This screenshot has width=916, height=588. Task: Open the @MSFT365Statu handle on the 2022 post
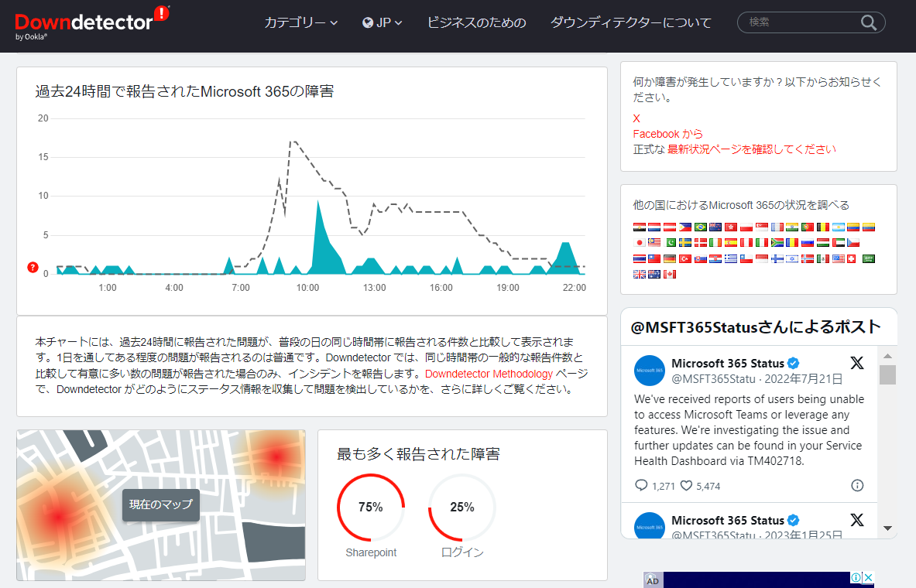click(713, 379)
